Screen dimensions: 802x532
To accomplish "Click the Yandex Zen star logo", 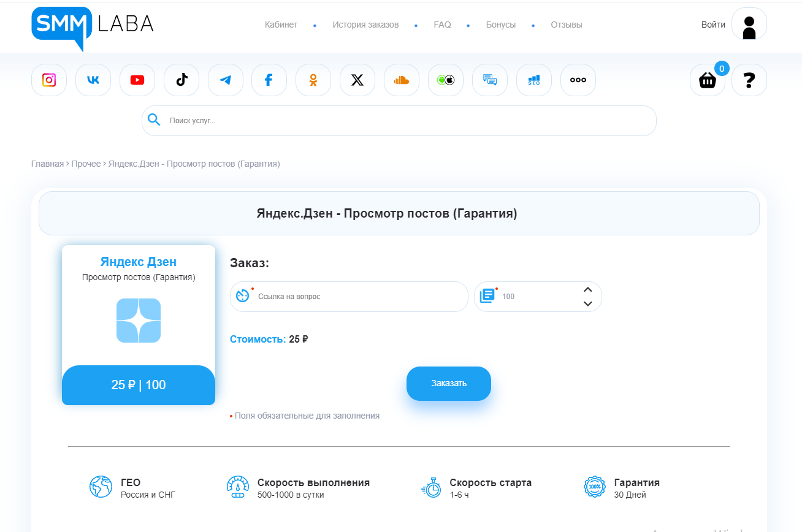I will (x=139, y=321).
